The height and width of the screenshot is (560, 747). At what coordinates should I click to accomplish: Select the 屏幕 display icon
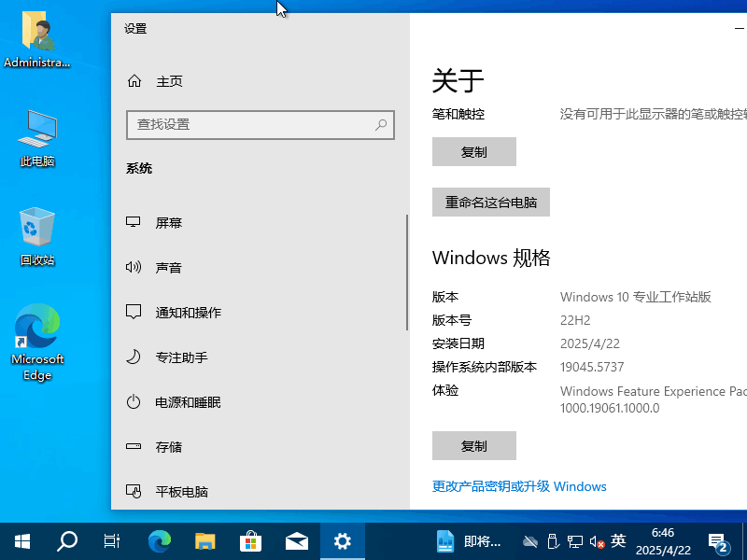(133, 222)
